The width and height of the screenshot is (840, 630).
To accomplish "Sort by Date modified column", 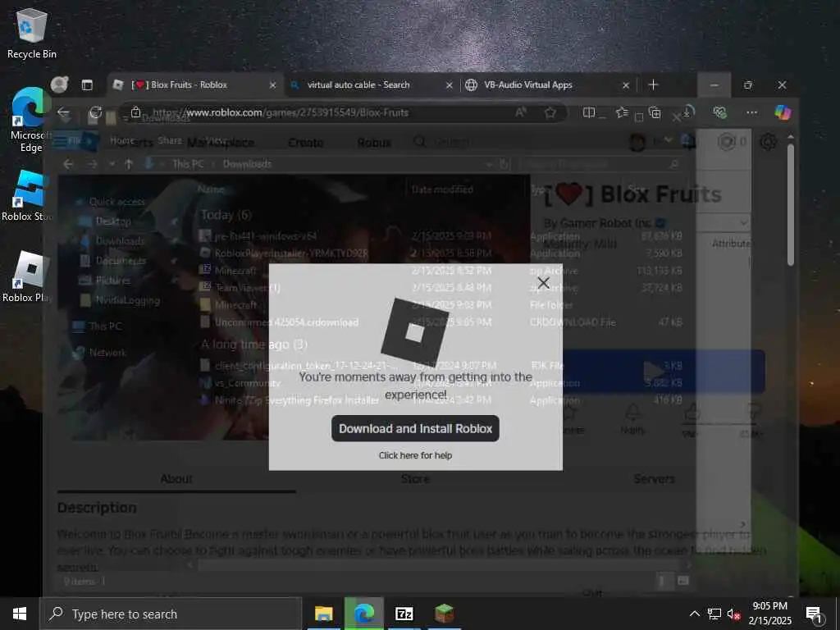I will [x=442, y=189].
